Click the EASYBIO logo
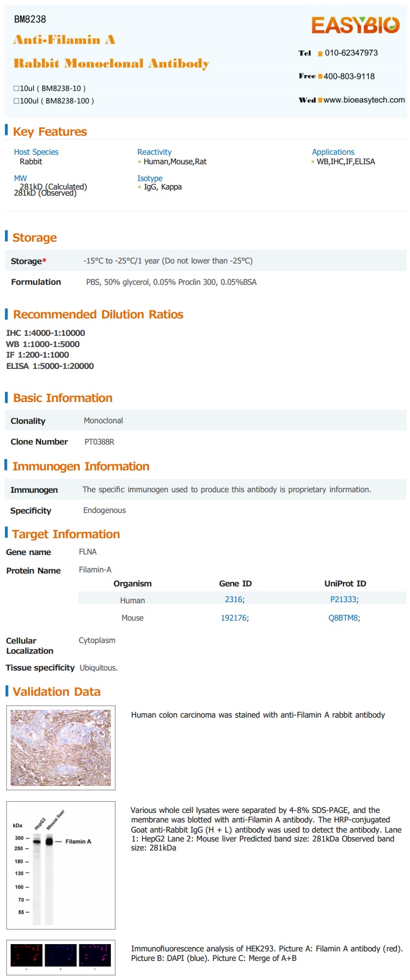The height and width of the screenshot is (980, 410). tap(355, 25)
